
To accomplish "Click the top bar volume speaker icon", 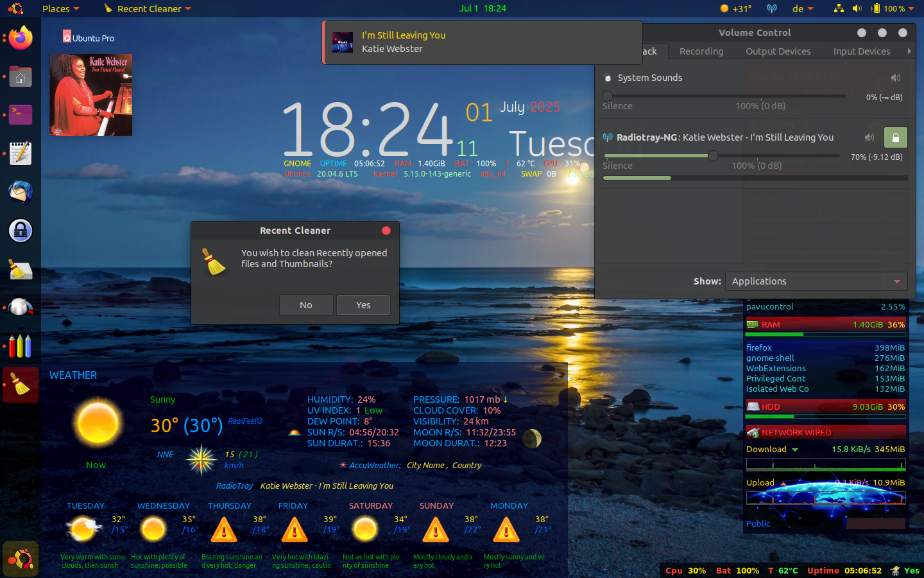I will [857, 8].
